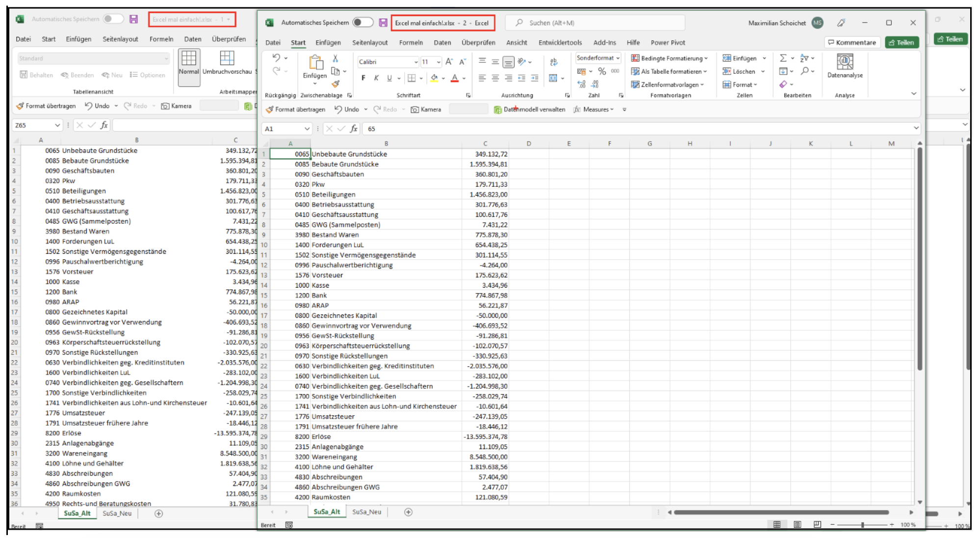Click the cut scissors icon
Screen dimensions: 980x538
pos(335,58)
